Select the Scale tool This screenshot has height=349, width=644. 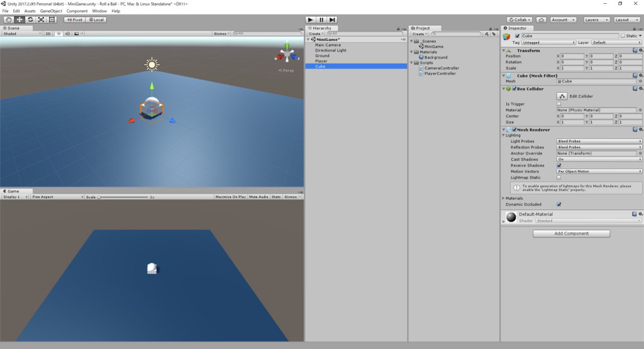point(41,19)
